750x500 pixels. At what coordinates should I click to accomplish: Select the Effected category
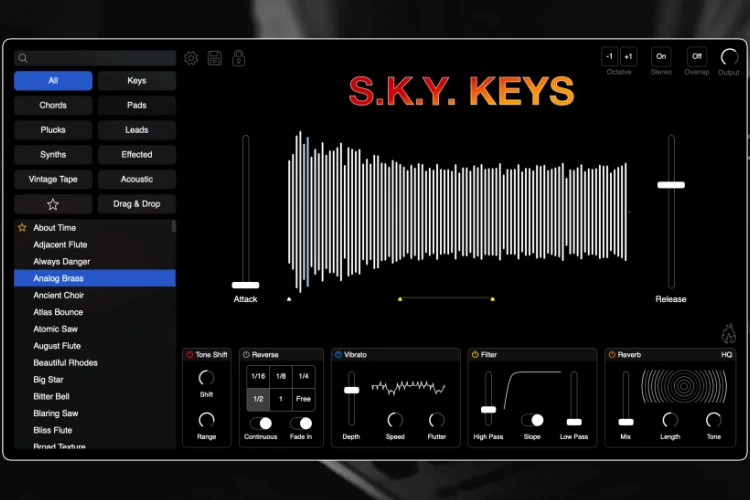pos(137,155)
